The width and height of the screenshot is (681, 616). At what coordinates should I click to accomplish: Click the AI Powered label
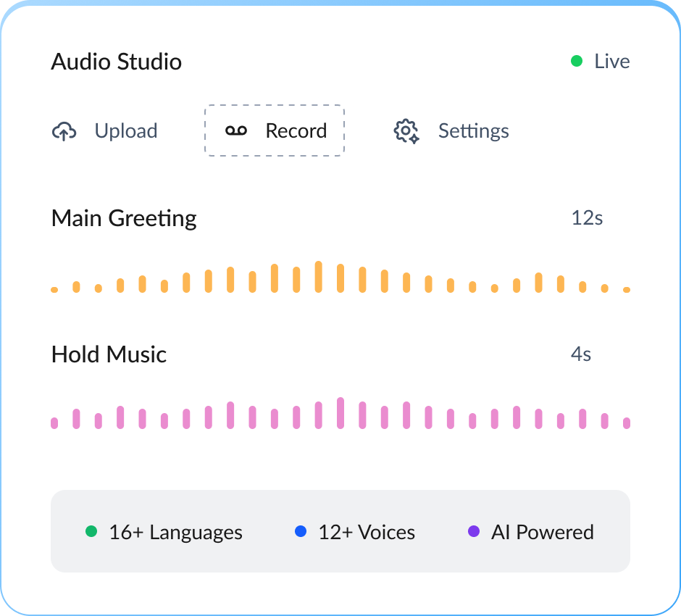pyautogui.click(x=542, y=533)
